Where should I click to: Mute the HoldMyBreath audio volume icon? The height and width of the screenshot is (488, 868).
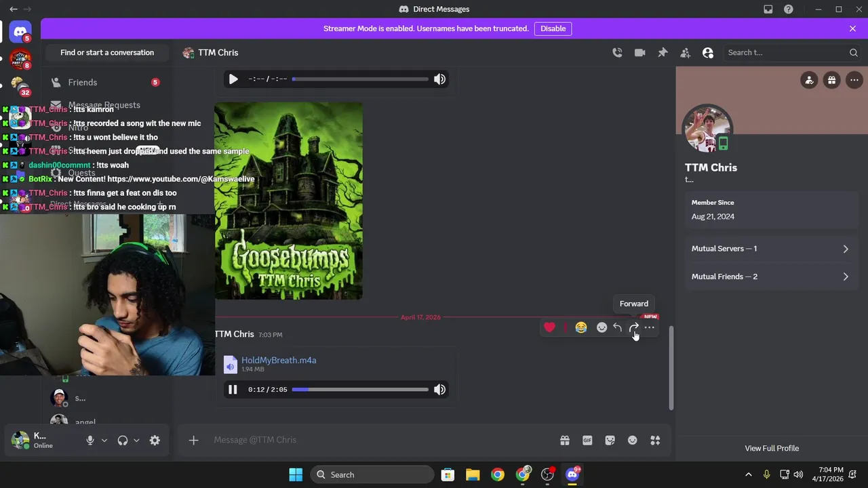click(440, 390)
